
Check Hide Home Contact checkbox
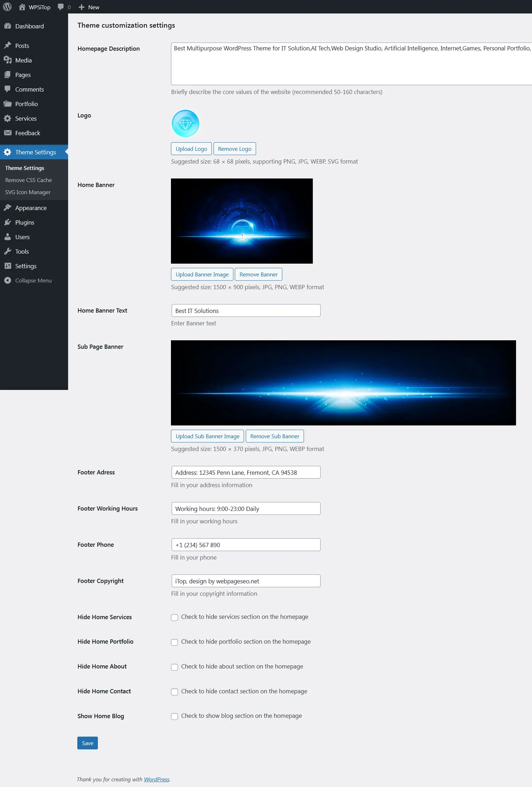point(174,692)
